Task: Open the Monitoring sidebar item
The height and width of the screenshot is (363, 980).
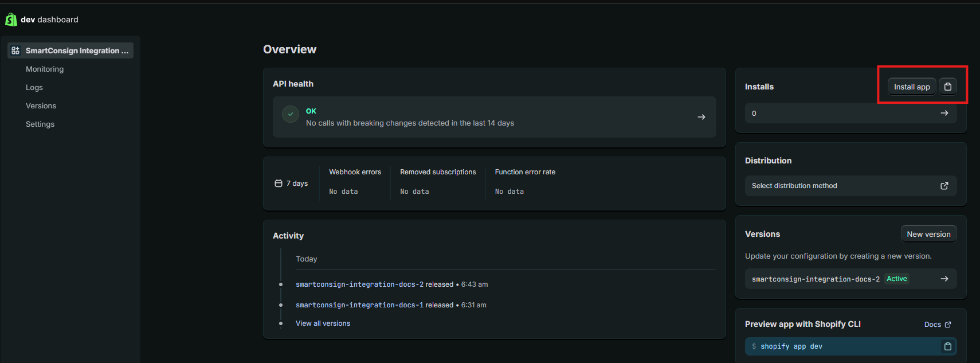Action: [x=45, y=69]
